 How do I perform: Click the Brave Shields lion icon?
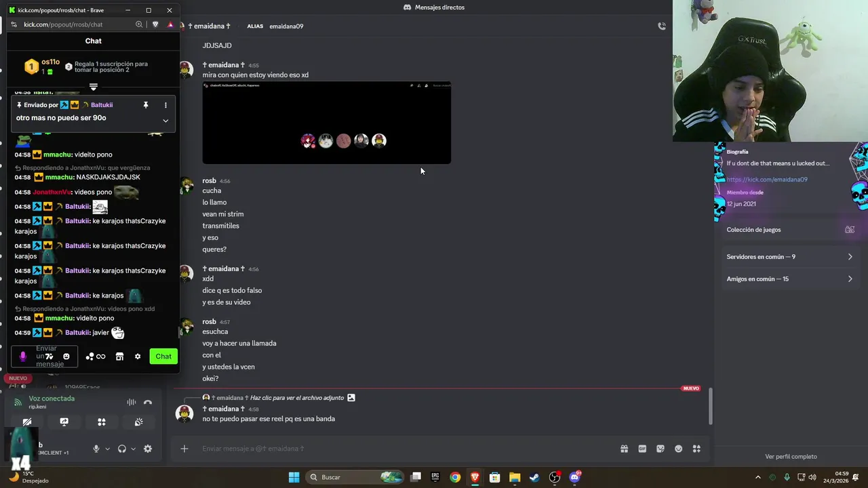pos(155,24)
